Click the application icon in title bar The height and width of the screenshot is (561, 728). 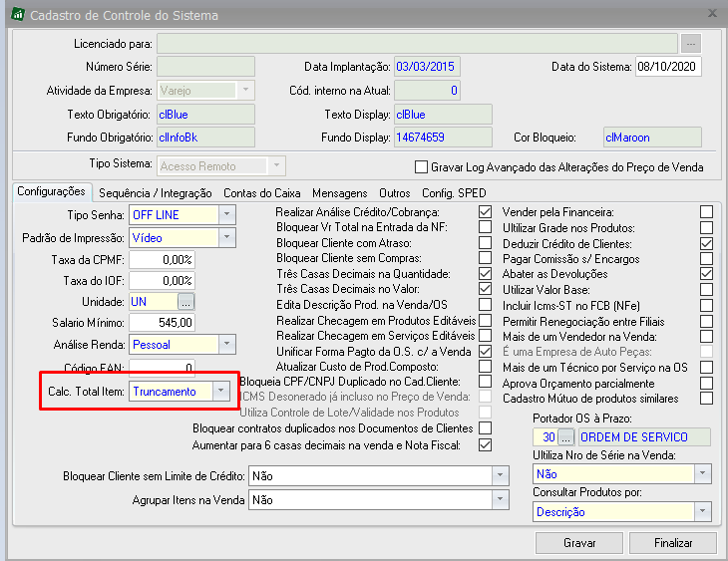18,14
